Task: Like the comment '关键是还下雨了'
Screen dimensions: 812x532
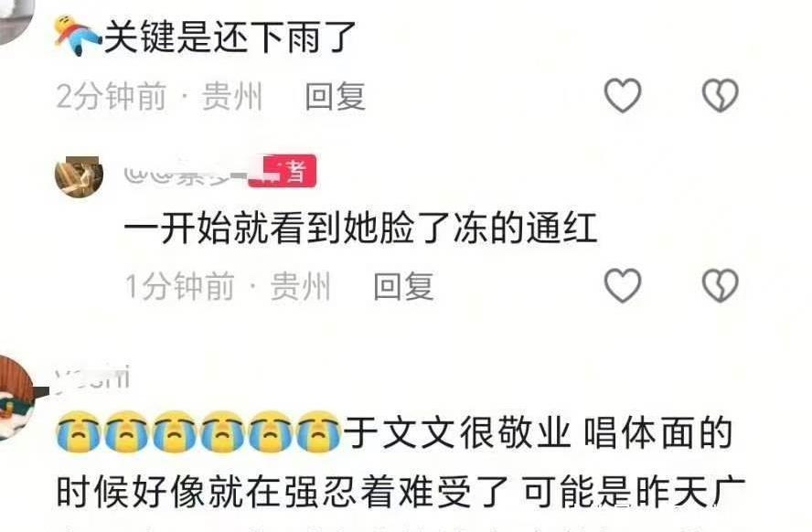Action: 623,95
